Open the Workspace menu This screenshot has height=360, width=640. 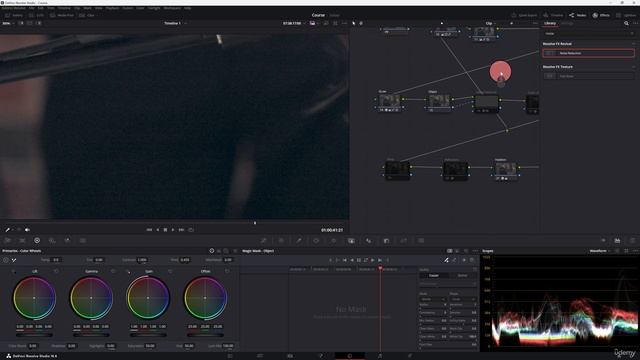click(x=172, y=8)
